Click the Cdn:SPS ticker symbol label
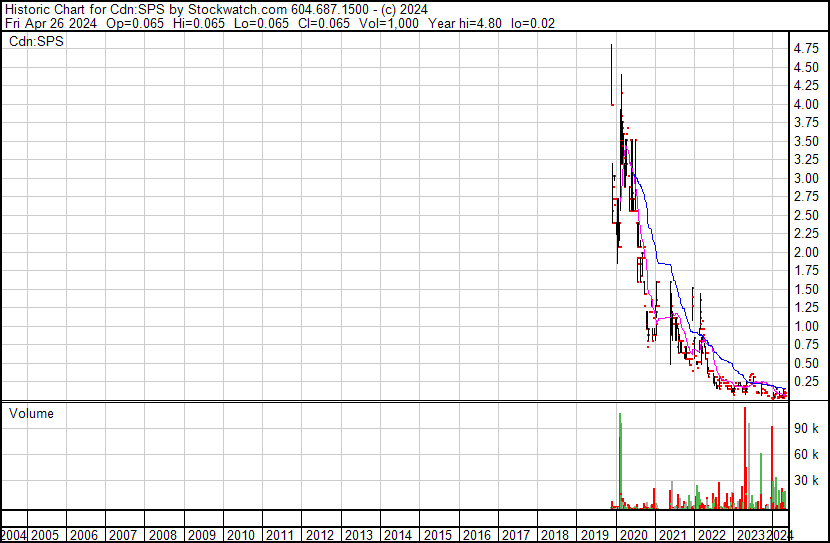830x543 pixels. 36,42
